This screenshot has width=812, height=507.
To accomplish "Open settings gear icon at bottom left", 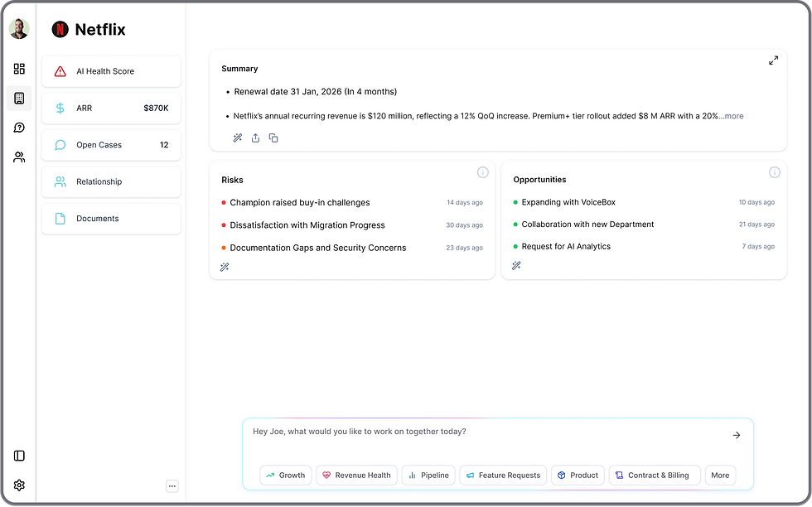I will 19,485.
